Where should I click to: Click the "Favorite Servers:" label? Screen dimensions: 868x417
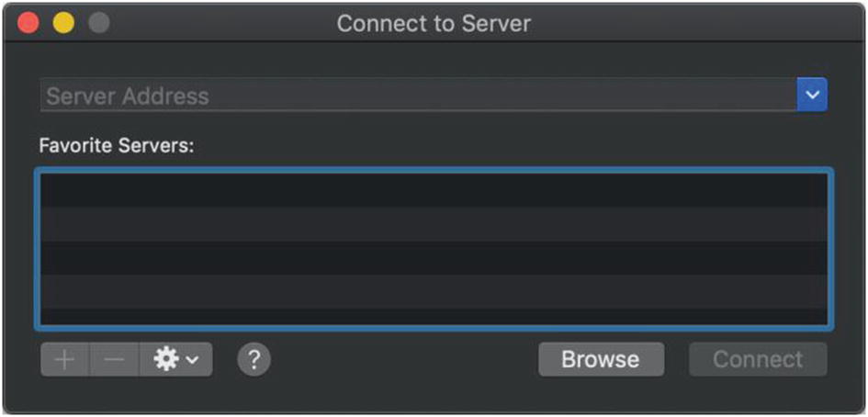[x=117, y=145]
